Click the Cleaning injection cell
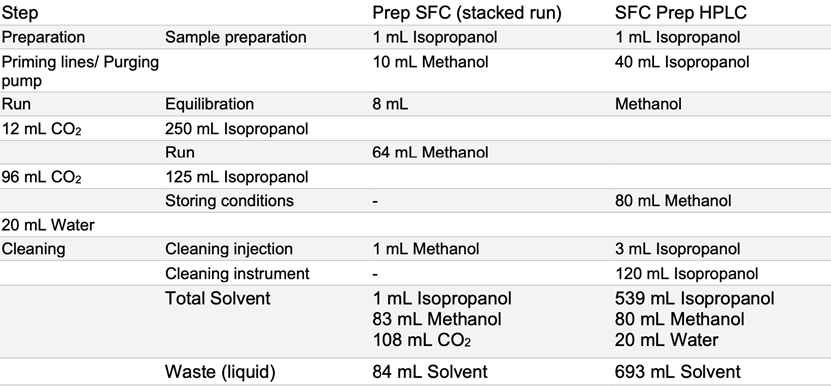This screenshot has height=386, width=831. pyautogui.click(x=229, y=249)
